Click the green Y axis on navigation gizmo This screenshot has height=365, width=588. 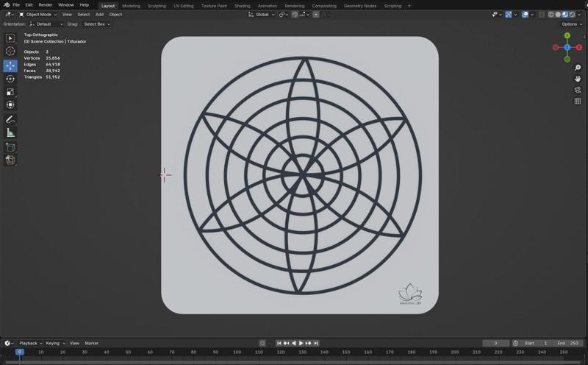click(567, 35)
